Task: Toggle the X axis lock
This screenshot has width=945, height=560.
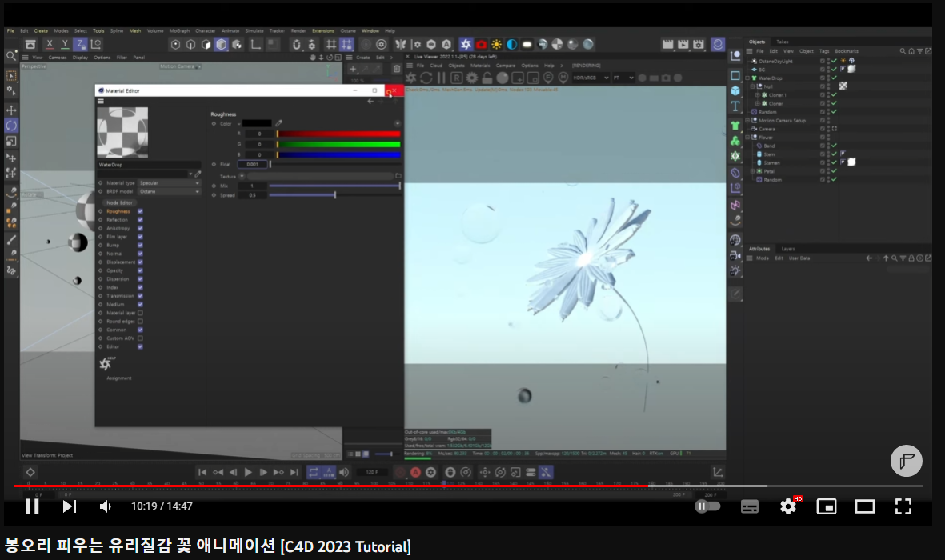Action: [x=50, y=44]
